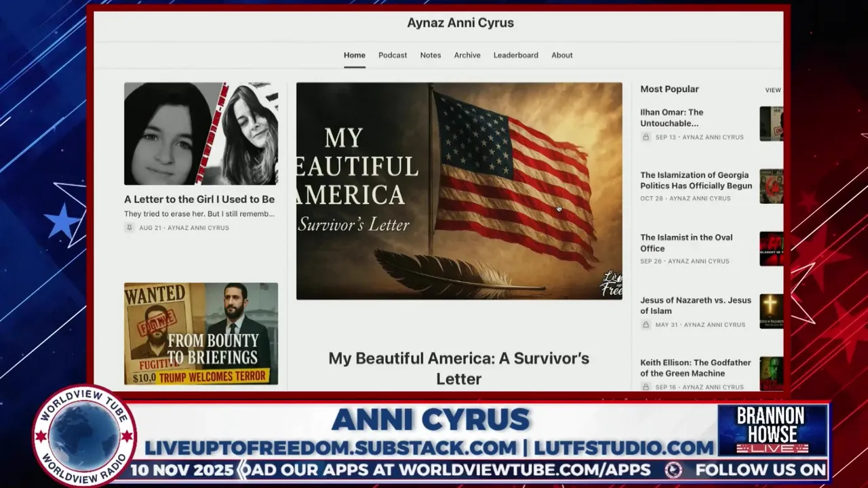Open the Archive tab

pos(467,55)
